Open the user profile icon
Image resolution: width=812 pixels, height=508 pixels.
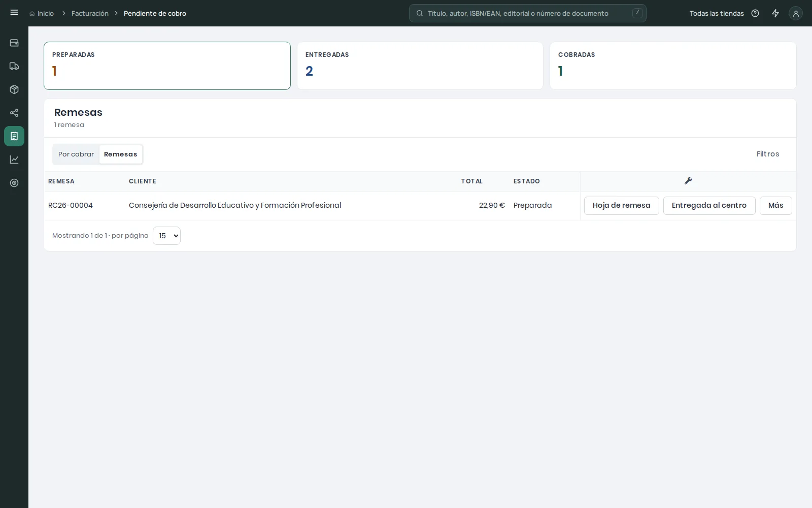[x=796, y=14]
